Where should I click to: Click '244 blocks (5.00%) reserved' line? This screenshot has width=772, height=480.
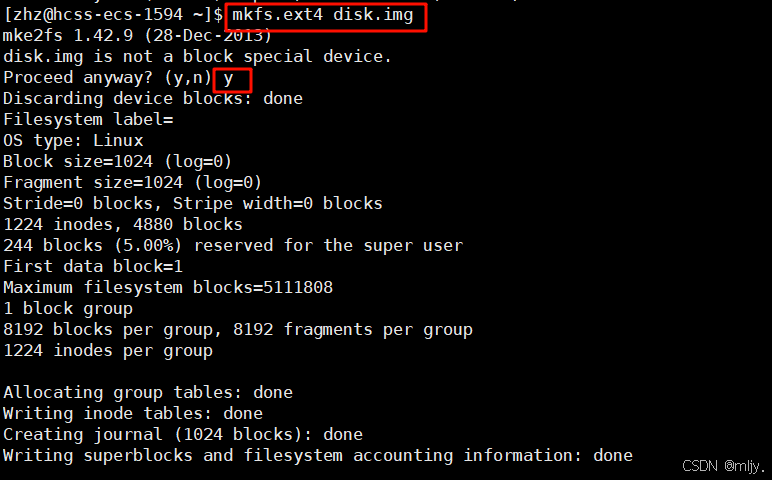(x=233, y=246)
